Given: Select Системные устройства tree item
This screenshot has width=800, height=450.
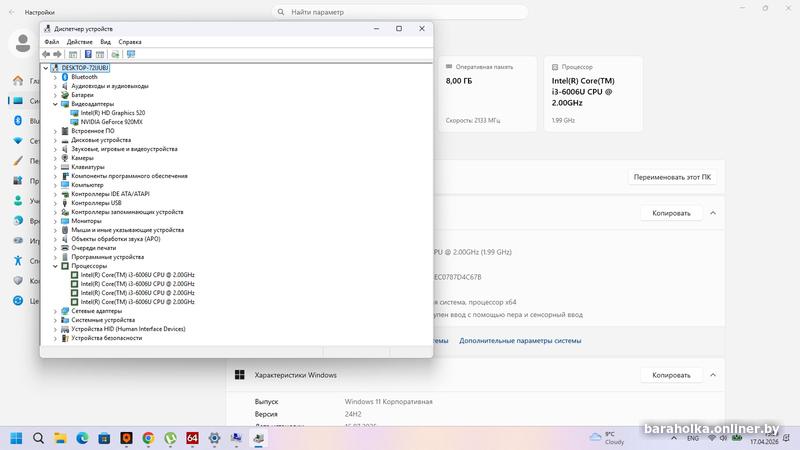Looking at the screenshot, I should pyautogui.click(x=103, y=320).
